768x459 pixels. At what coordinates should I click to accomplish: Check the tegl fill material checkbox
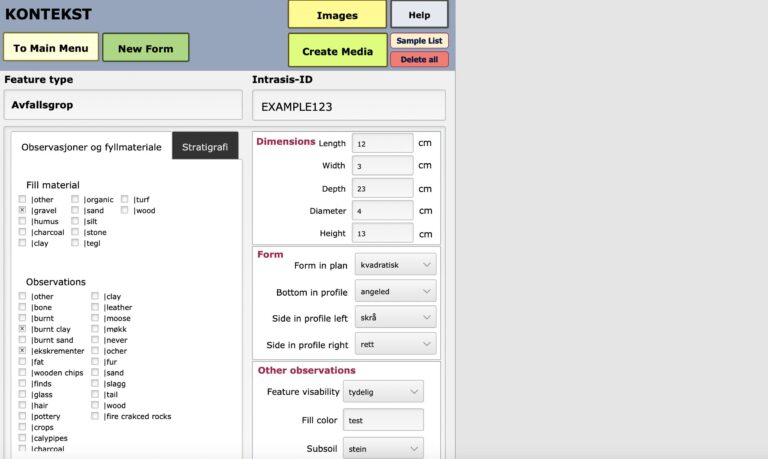tap(75, 242)
